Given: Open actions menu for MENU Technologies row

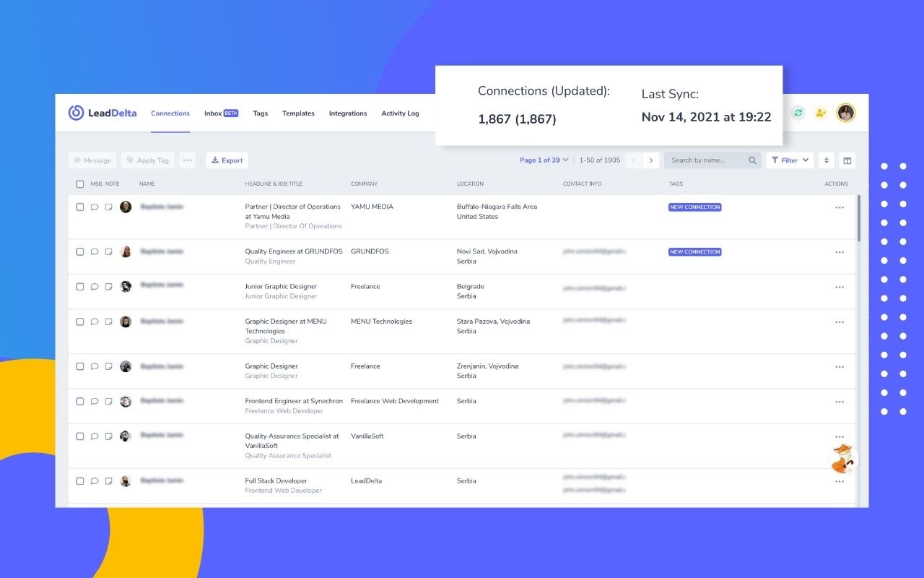Looking at the screenshot, I should 839,322.
